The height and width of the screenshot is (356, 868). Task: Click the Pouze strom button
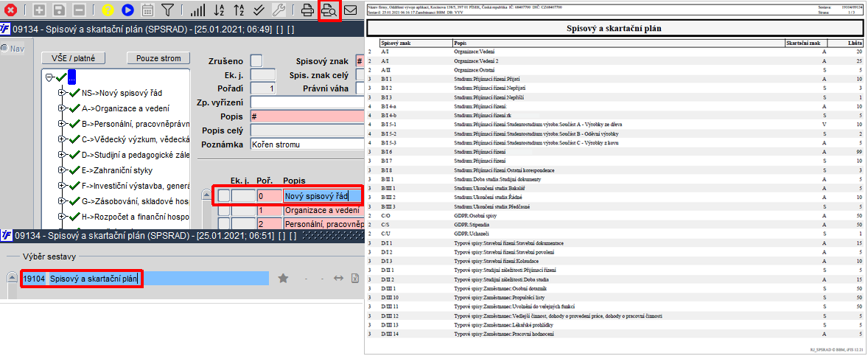coord(158,58)
